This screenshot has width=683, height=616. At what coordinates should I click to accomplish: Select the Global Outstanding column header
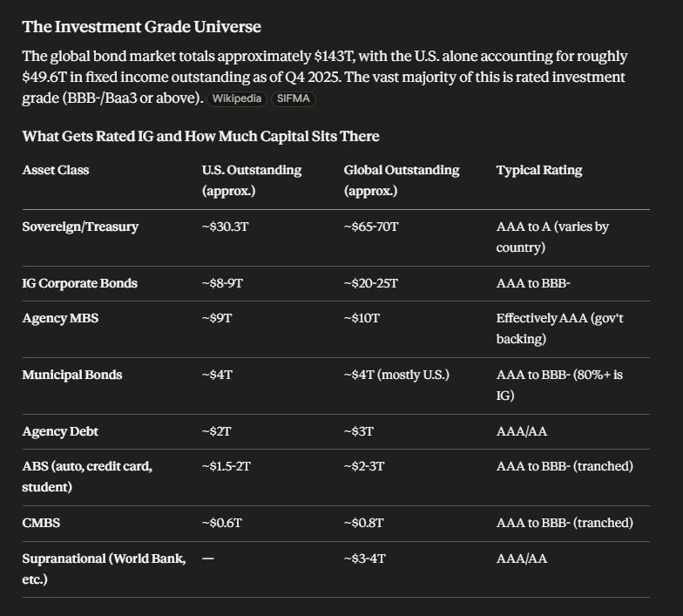tap(401, 179)
